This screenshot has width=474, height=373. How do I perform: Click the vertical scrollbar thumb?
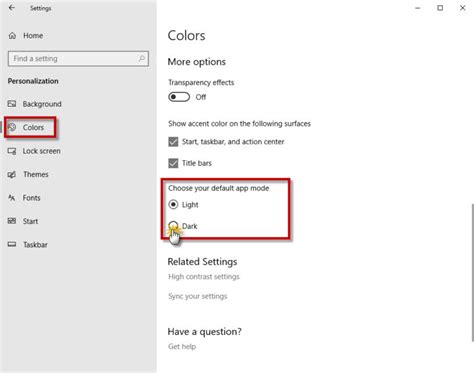pos(472,273)
